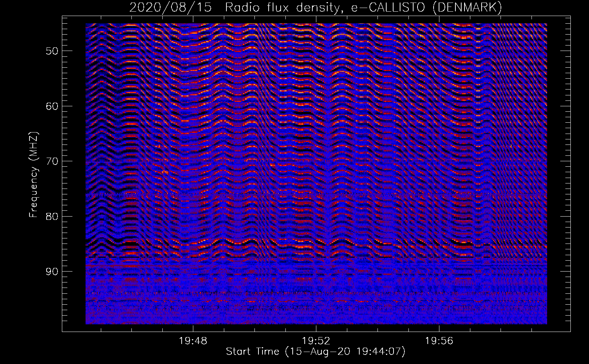Click the 70 MHz frequency tick label
This screenshot has width=589, height=364.
click(52, 161)
